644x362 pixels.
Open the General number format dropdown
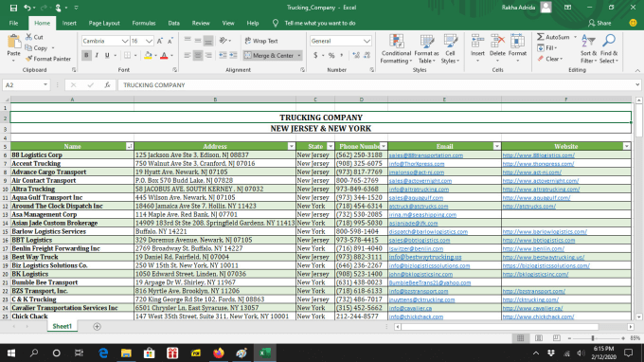[x=367, y=41]
